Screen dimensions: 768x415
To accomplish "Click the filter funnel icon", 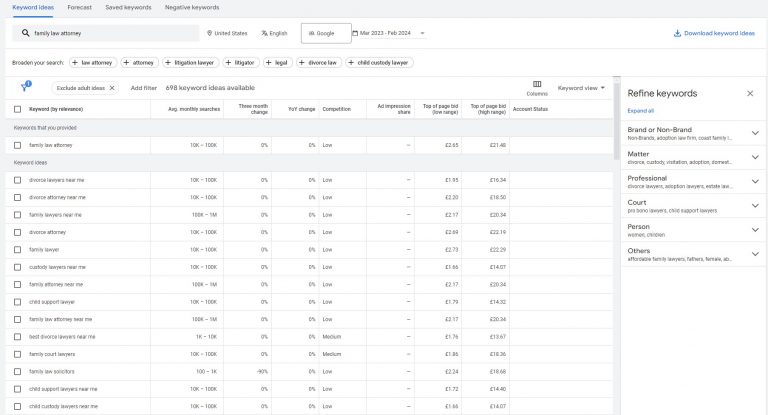I will pyautogui.click(x=25, y=87).
